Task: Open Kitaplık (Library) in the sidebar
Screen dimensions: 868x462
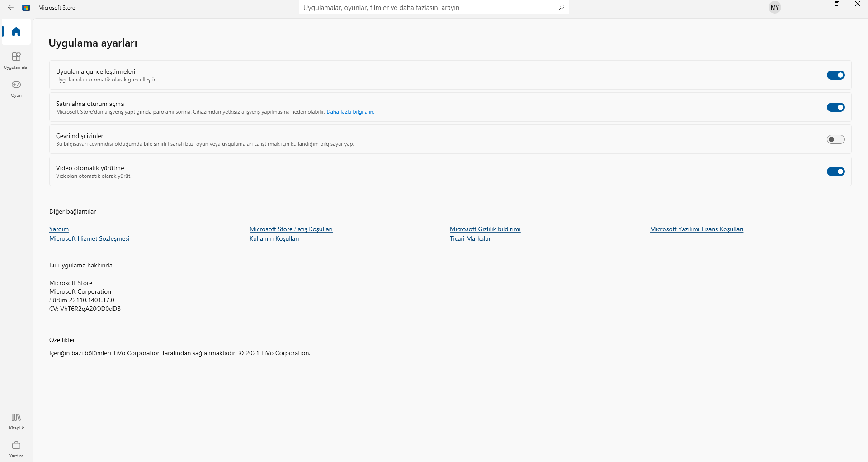Action: pos(16,421)
